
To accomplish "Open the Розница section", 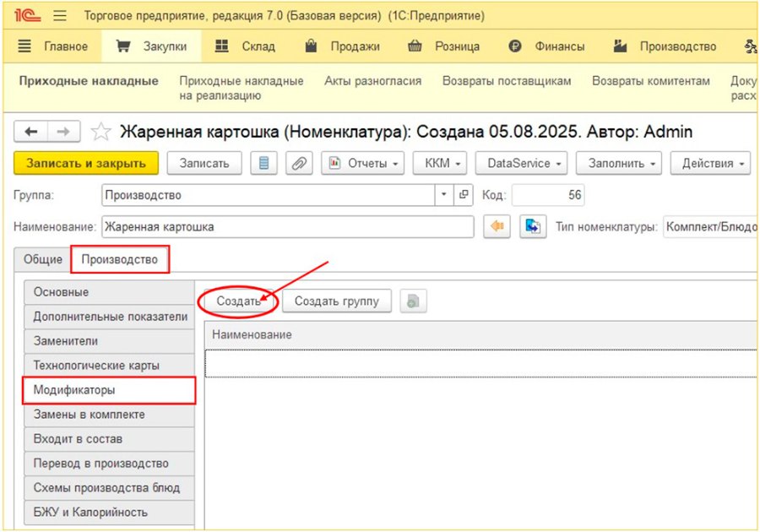I will tap(444, 46).
